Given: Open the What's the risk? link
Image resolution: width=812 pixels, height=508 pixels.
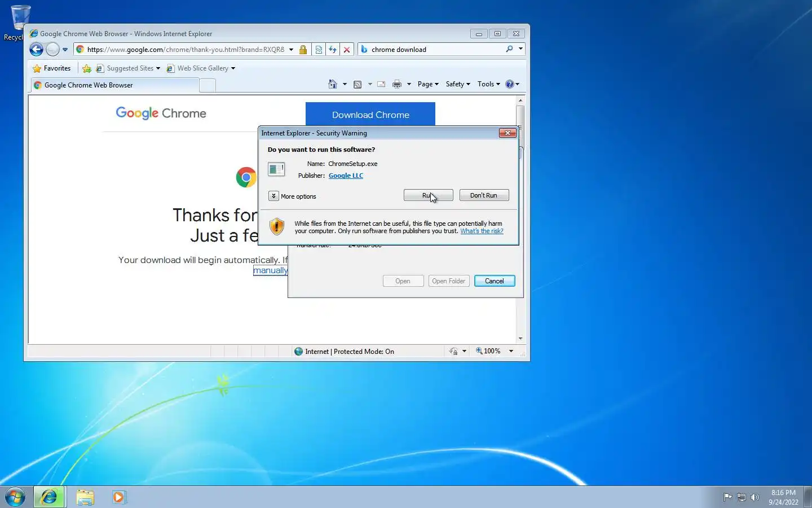Looking at the screenshot, I should point(482,231).
